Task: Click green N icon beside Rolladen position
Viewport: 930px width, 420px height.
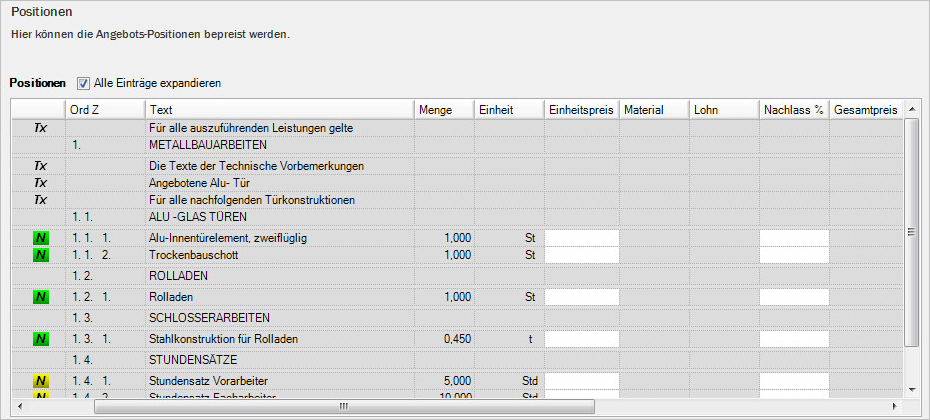Action: pos(40,297)
